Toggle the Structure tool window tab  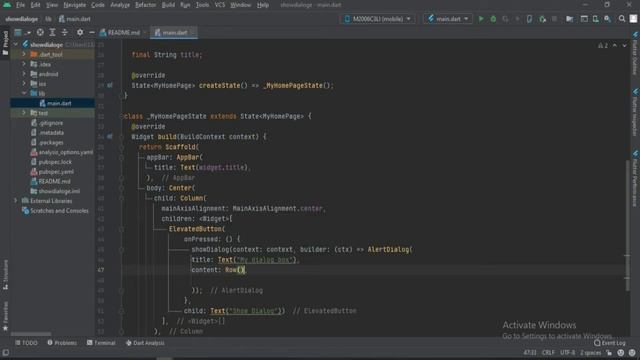(5, 274)
